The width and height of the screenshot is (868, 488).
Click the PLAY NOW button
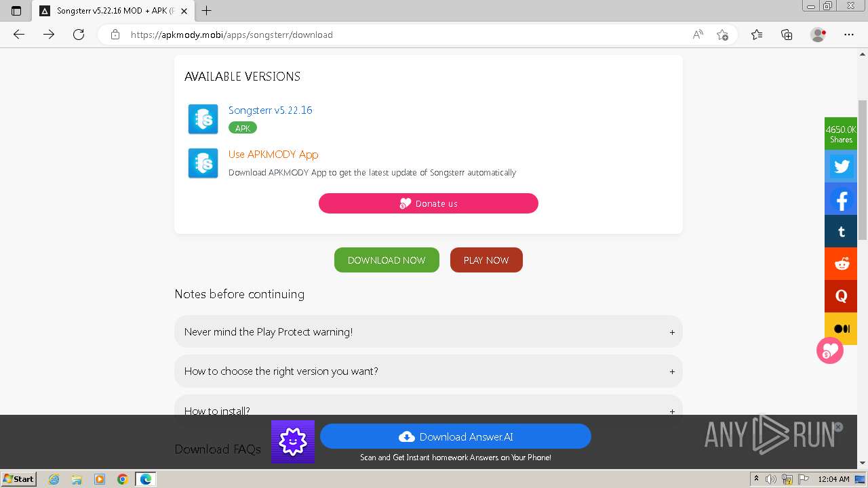(486, 260)
